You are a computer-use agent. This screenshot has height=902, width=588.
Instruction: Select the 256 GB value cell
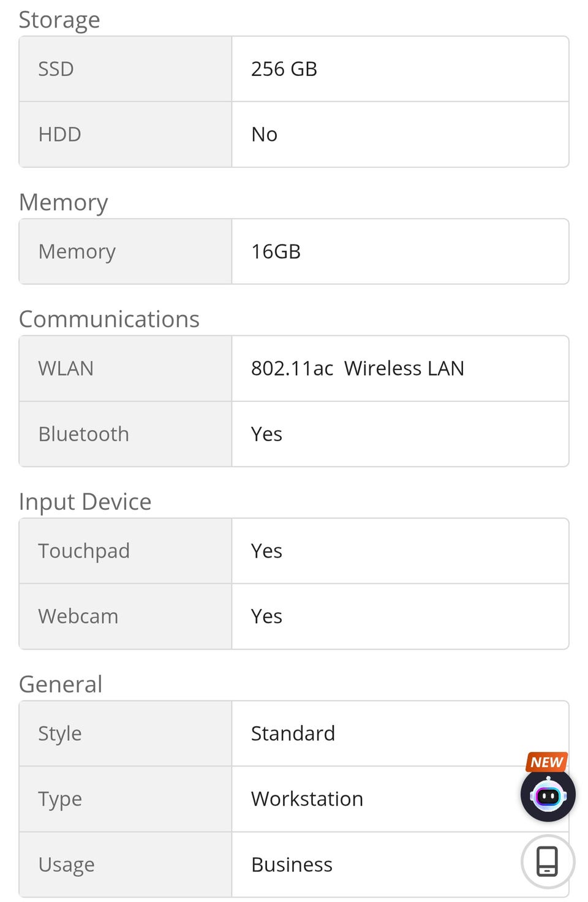coord(284,69)
